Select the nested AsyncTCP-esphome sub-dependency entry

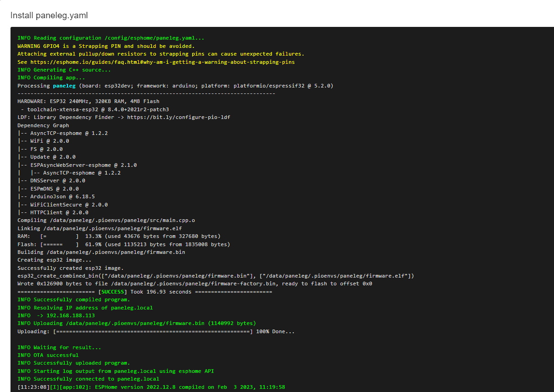pyautogui.click(x=82, y=173)
